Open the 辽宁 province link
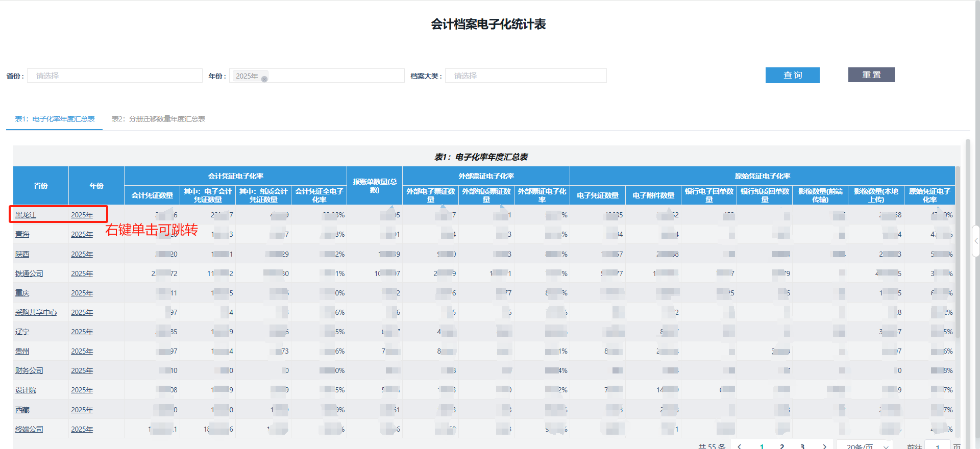Viewport: 980px width, 449px height. [x=22, y=332]
